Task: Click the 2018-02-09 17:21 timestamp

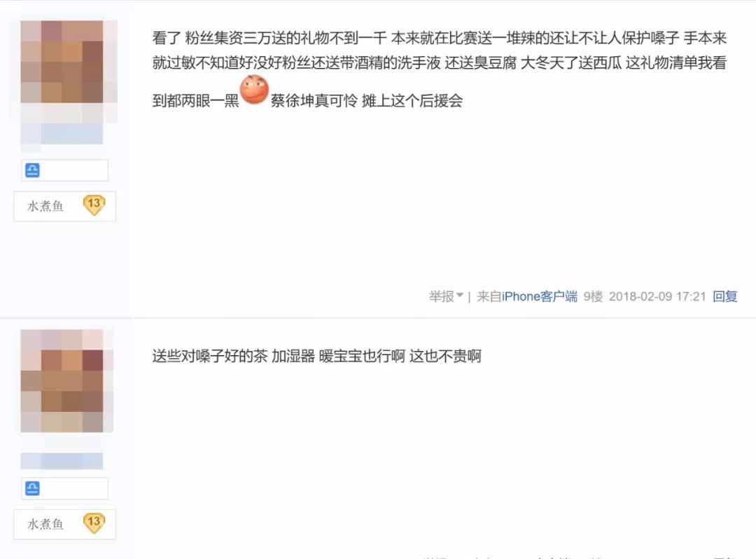Action: click(x=657, y=296)
